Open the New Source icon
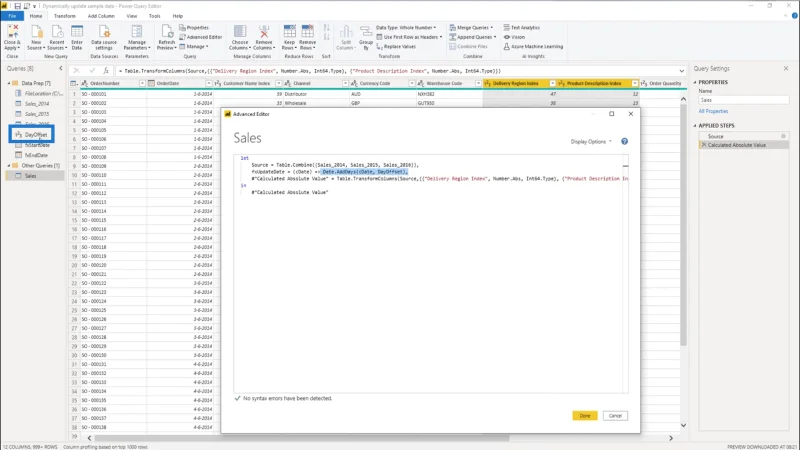The image size is (800, 450). (36, 32)
